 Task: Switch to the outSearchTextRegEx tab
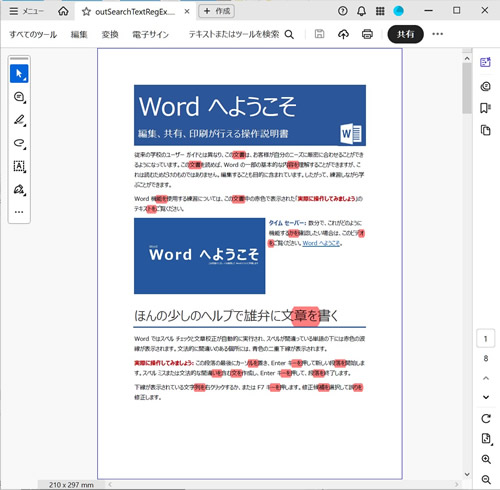pyautogui.click(x=135, y=12)
